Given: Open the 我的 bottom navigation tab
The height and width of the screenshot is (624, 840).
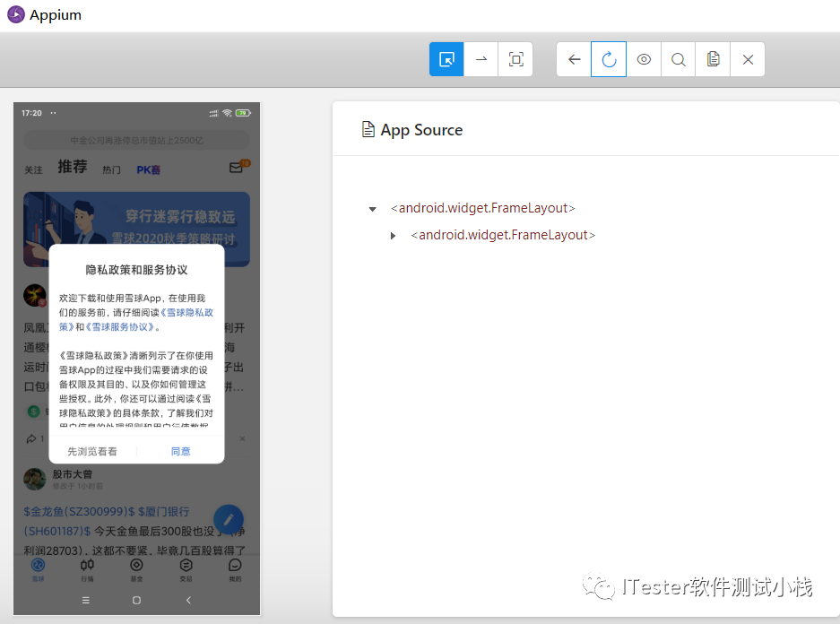Looking at the screenshot, I should click(x=235, y=569).
